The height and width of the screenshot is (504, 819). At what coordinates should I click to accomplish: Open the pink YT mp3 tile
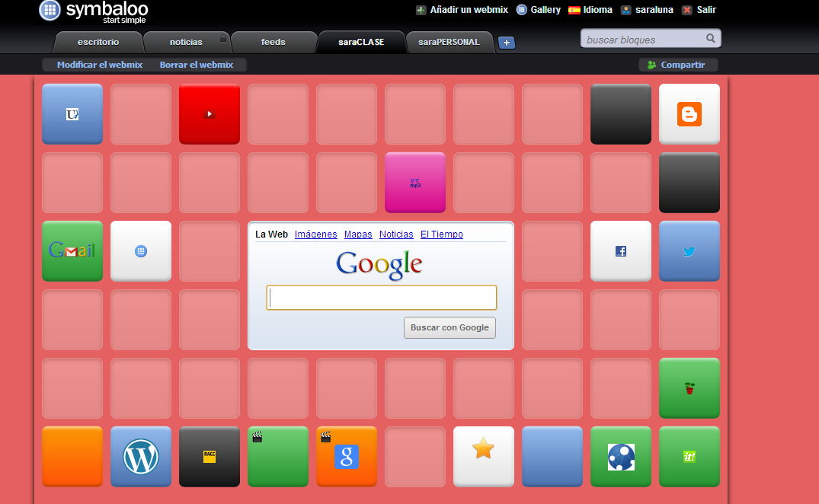pyautogui.click(x=415, y=183)
